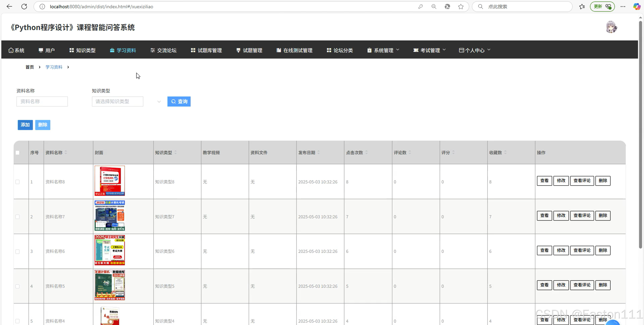644x325 pixels.
Task: Click the zoom out magnifier icon
Action: [434, 6]
